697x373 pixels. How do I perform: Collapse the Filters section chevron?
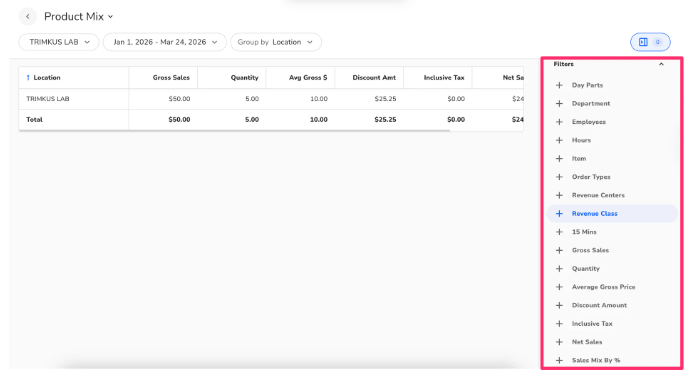point(661,64)
